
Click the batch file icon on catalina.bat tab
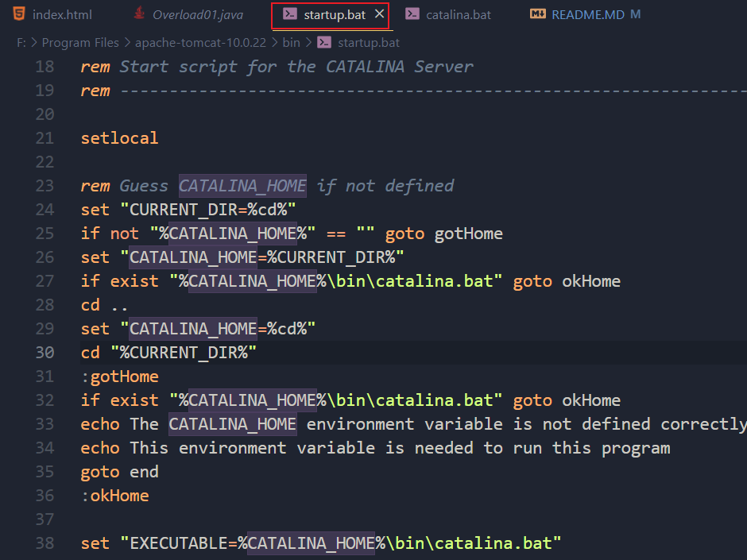coord(412,14)
